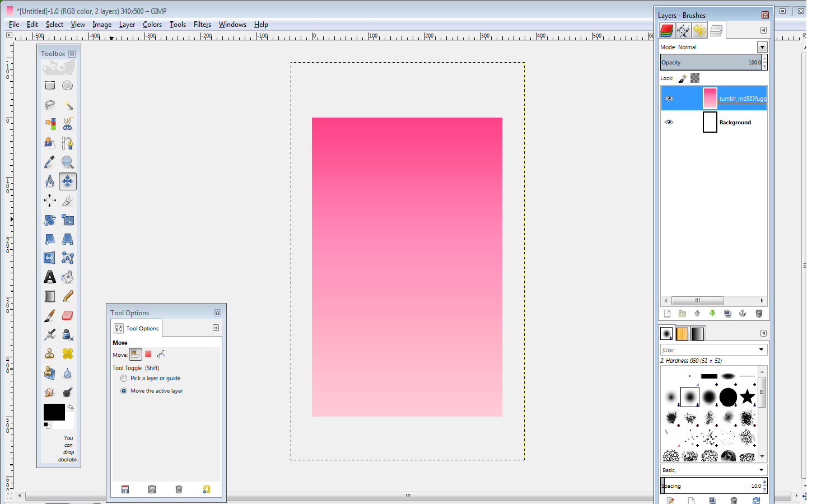Activate the Blur/Sharpen droplet tool
Viewport: 840px width, 504px height.
pyautogui.click(x=68, y=373)
